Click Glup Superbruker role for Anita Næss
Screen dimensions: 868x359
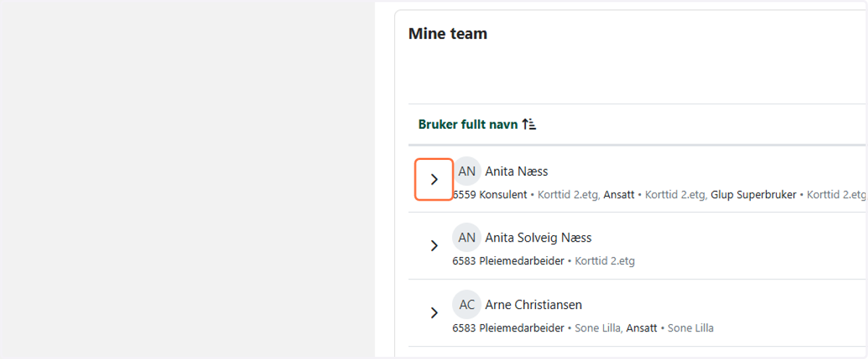tap(753, 195)
